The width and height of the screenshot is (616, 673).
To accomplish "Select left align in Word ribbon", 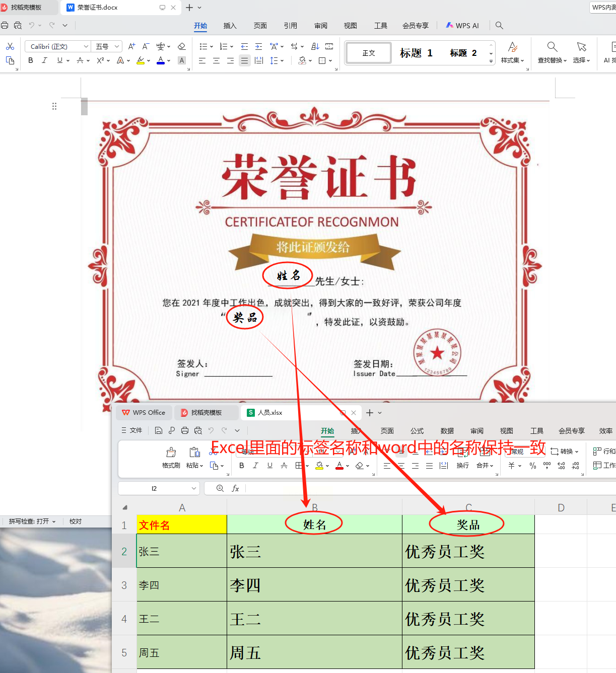I will pyautogui.click(x=202, y=60).
